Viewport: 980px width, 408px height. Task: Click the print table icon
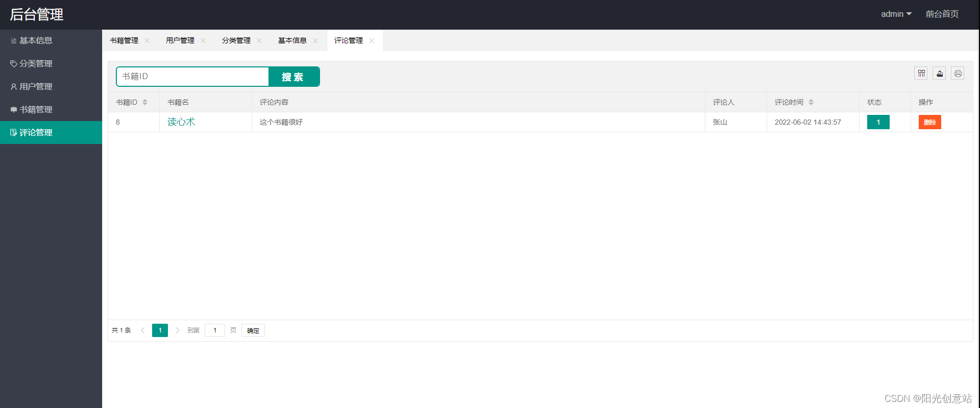pyautogui.click(x=958, y=74)
